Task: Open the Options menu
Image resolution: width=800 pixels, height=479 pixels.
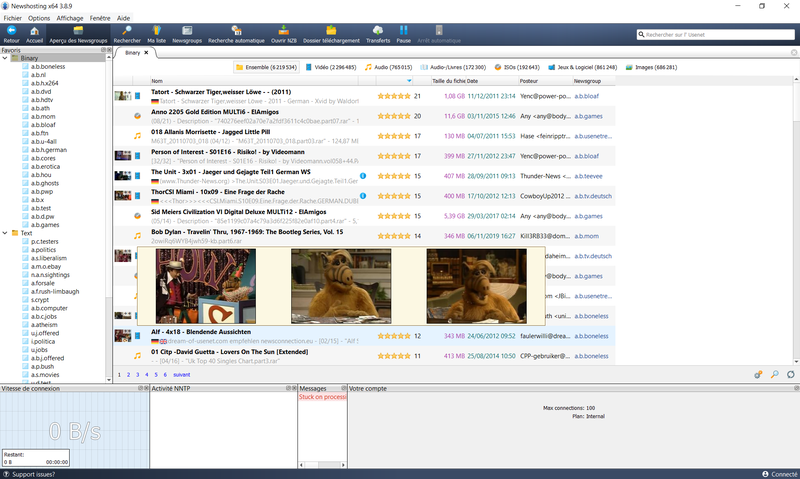Action: tap(39, 18)
